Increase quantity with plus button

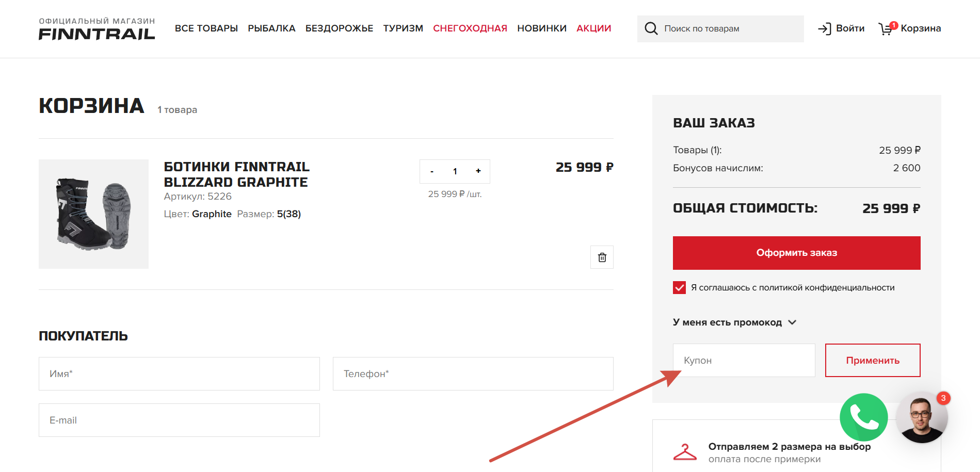click(478, 171)
